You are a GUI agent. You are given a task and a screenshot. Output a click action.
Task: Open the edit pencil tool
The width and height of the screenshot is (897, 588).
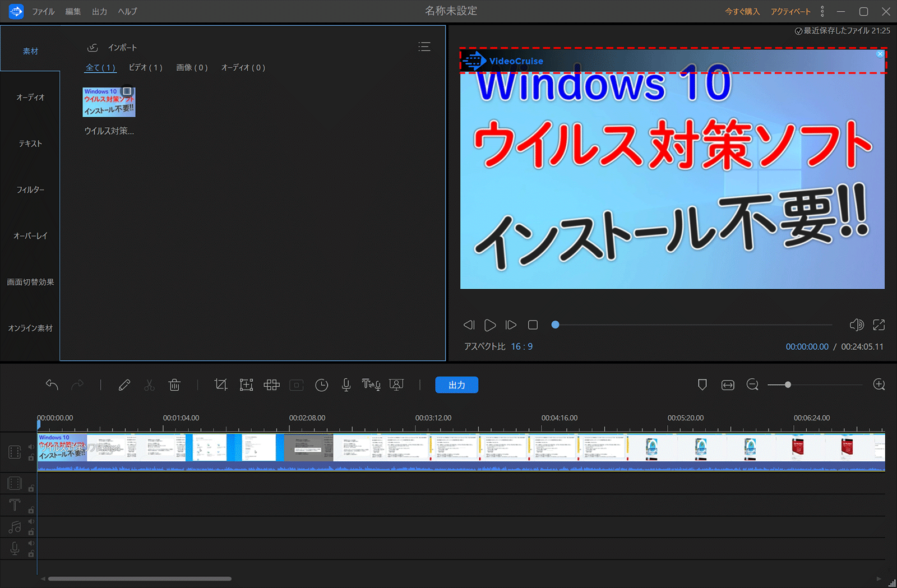(x=124, y=385)
